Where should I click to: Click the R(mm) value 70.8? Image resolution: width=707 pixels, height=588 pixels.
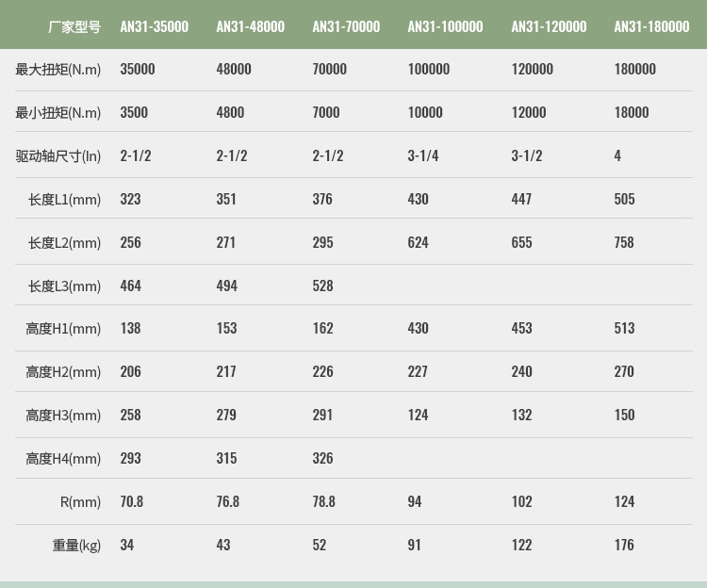[131, 501]
